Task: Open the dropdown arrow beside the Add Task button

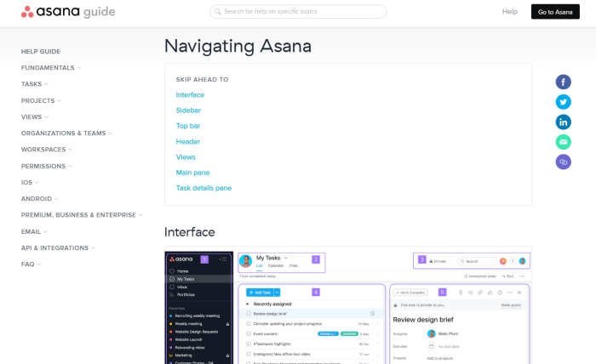Action: click(x=277, y=293)
